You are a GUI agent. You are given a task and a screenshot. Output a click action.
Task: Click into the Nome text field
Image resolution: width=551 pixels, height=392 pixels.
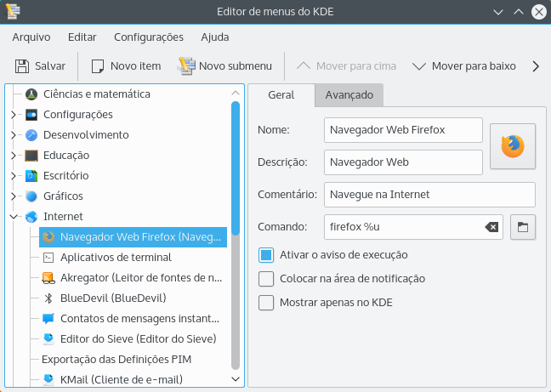(403, 130)
